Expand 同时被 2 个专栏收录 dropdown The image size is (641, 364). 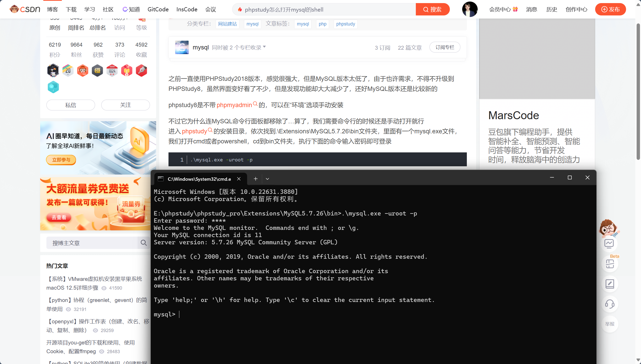239,47
